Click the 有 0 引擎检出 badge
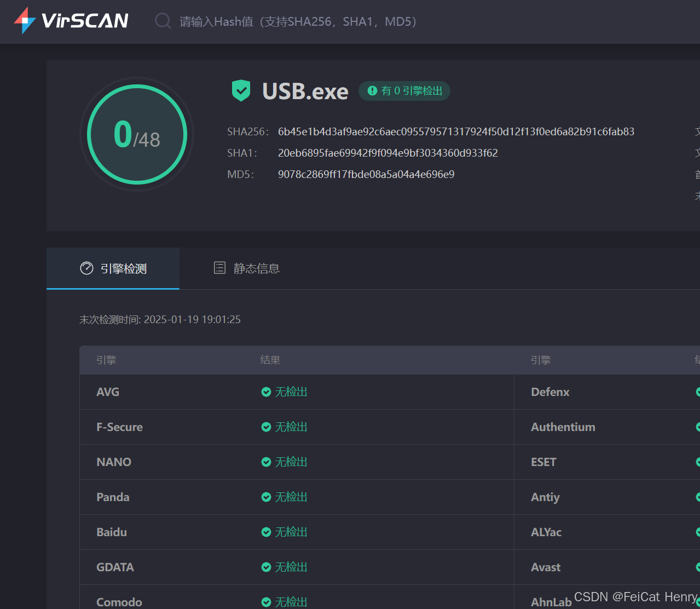The image size is (700, 609). click(404, 91)
